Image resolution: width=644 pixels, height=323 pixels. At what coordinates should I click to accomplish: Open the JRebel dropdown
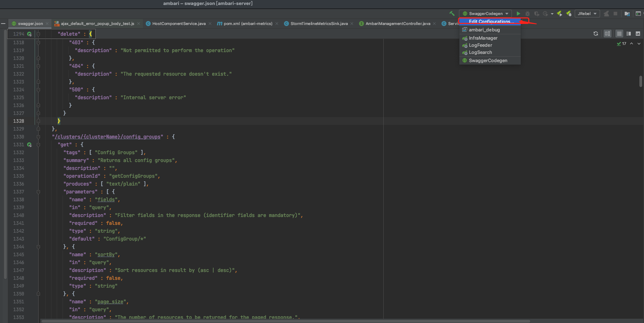(587, 14)
